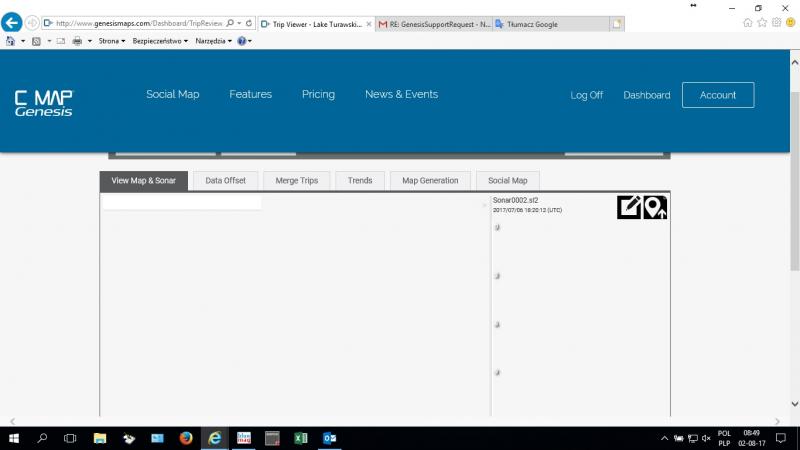Switch to the Merge Trips tab
Image resolution: width=800 pixels, height=450 pixels.
296,181
